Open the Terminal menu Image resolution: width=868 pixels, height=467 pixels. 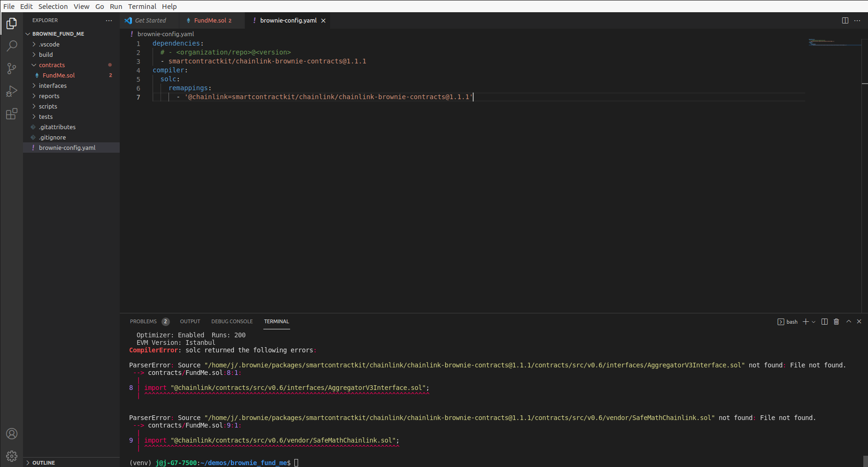click(x=142, y=7)
